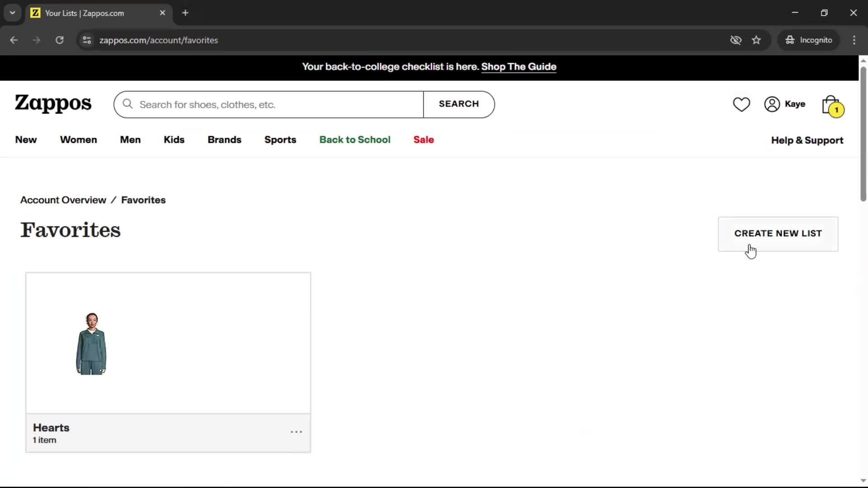Reload the page with refresh icon
The image size is (868, 488).
[x=59, y=40]
